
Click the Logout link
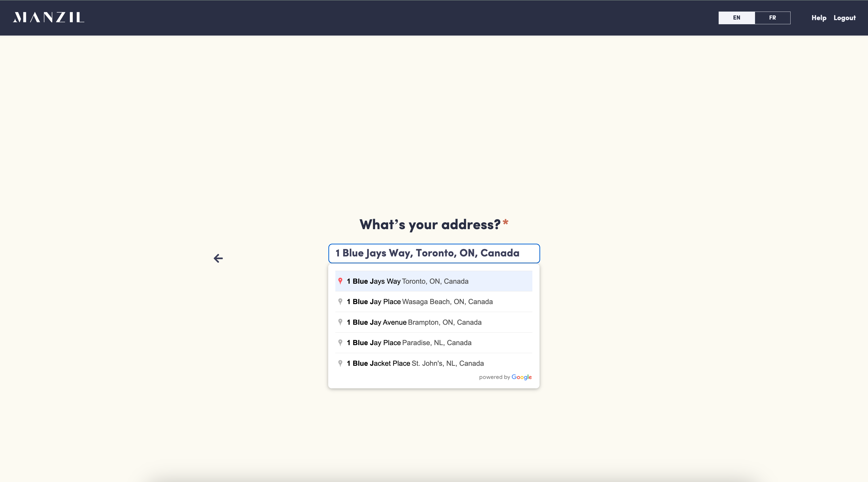click(844, 18)
